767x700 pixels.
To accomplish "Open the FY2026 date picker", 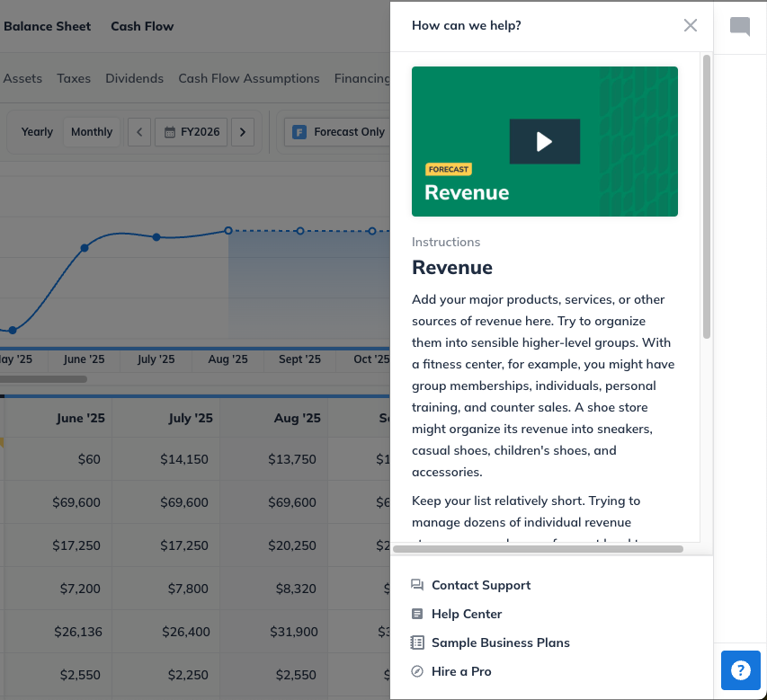I will click(192, 132).
